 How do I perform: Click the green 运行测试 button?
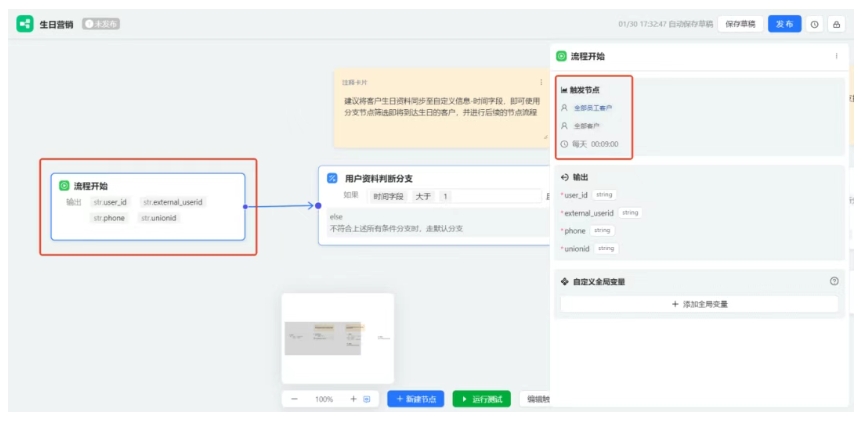pos(481,399)
